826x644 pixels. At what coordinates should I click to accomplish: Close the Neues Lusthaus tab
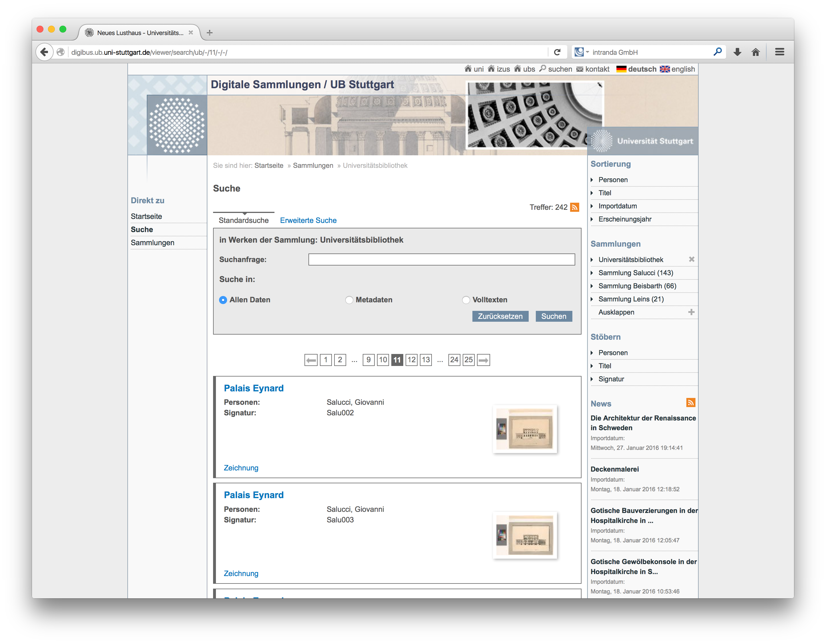point(191,33)
